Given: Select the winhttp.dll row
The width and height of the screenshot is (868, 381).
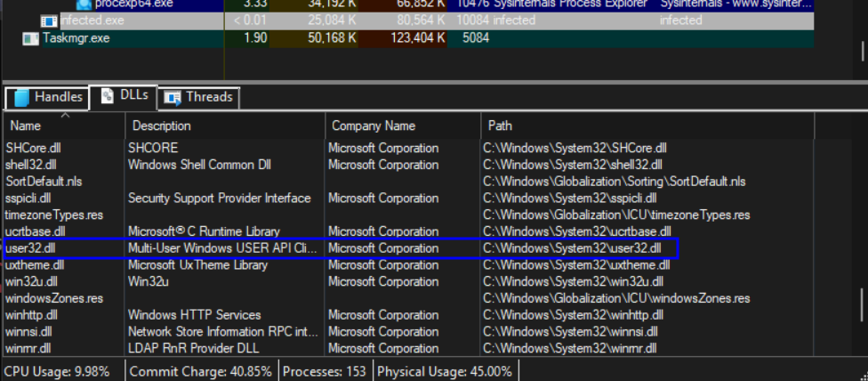Looking at the screenshot, I should [408, 315].
